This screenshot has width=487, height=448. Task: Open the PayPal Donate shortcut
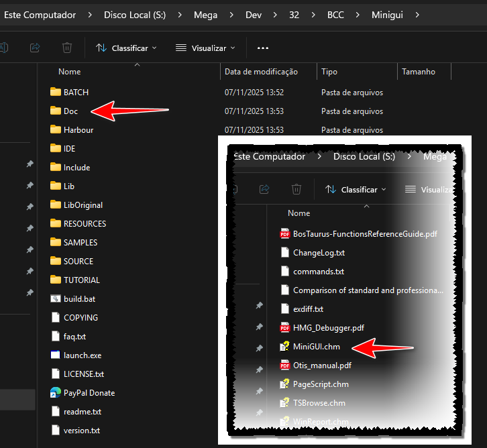tap(89, 393)
